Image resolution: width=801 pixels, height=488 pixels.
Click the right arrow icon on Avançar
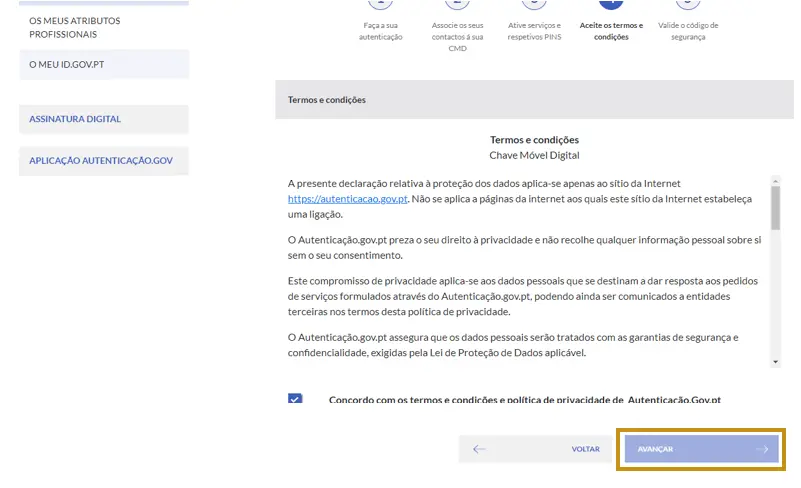pos(762,449)
